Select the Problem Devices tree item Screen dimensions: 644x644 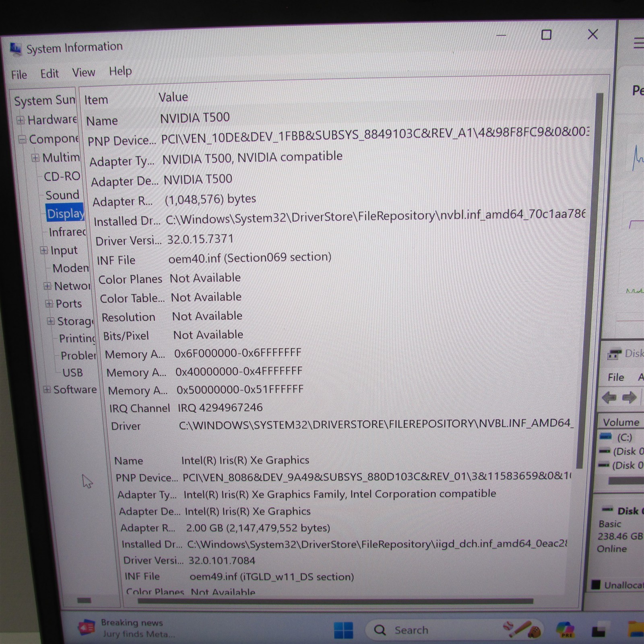click(x=78, y=355)
